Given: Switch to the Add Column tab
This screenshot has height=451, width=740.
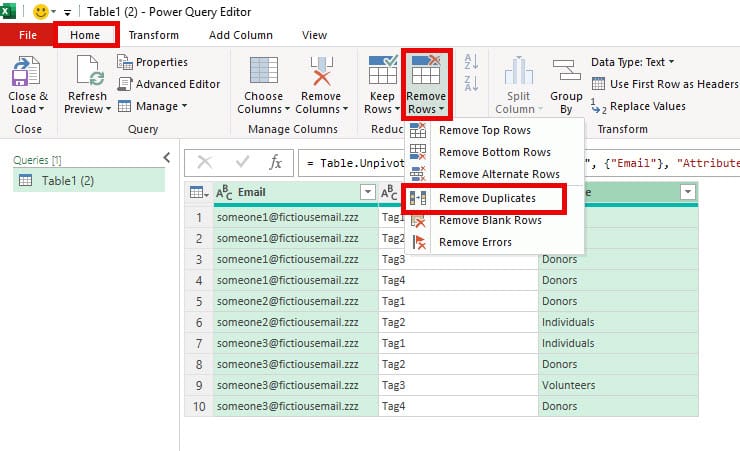Looking at the screenshot, I should click(241, 35).
